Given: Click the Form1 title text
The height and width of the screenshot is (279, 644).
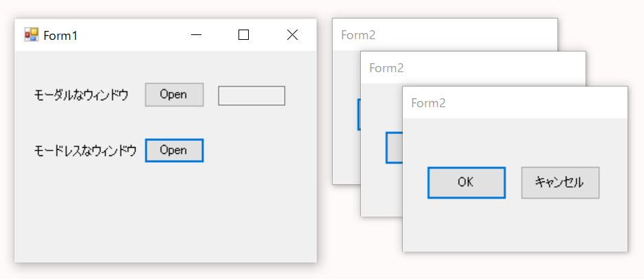Looking at the screenshot, I should (x=60, y=36).
